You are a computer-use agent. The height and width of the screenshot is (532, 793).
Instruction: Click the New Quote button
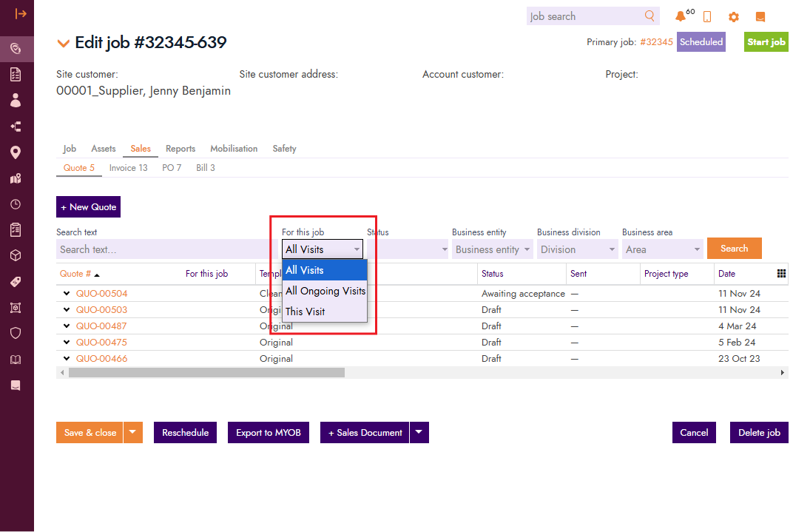(x=88, y=207)
